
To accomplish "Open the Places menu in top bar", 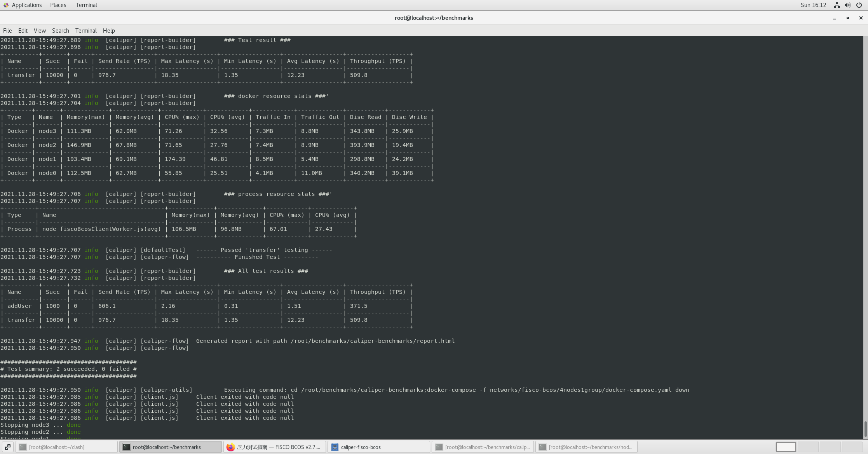I will pyautogui.click(x=58, y=5).
